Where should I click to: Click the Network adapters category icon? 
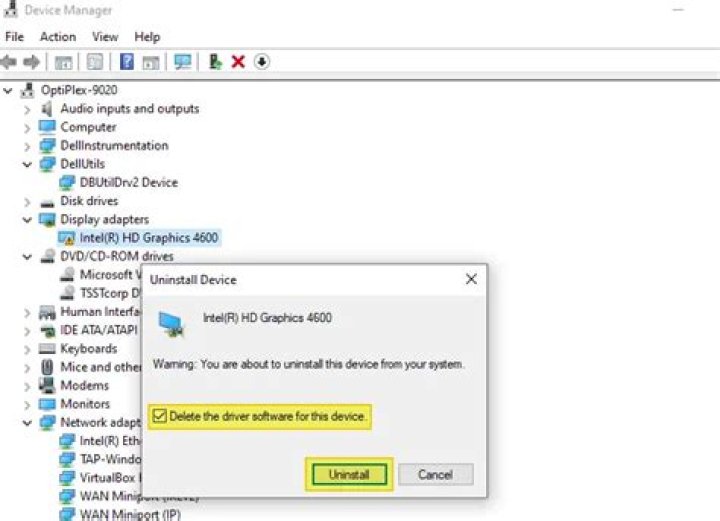pos(47,423)
